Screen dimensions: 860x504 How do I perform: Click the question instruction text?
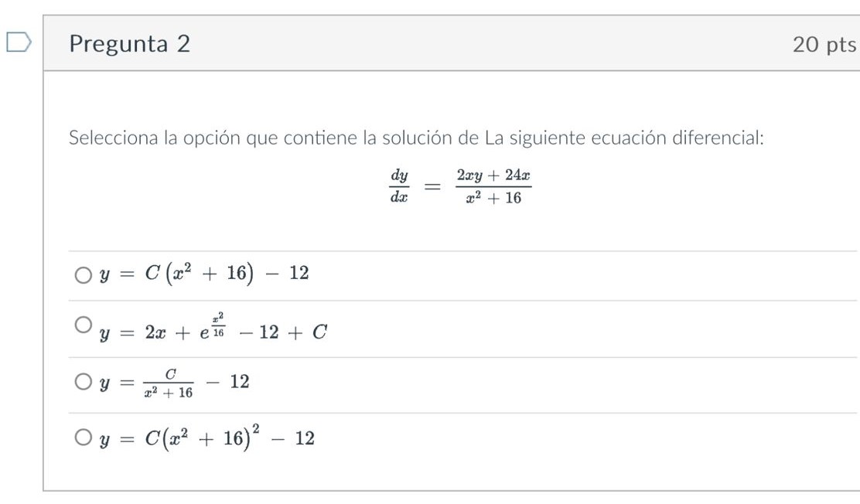point(416,138)
